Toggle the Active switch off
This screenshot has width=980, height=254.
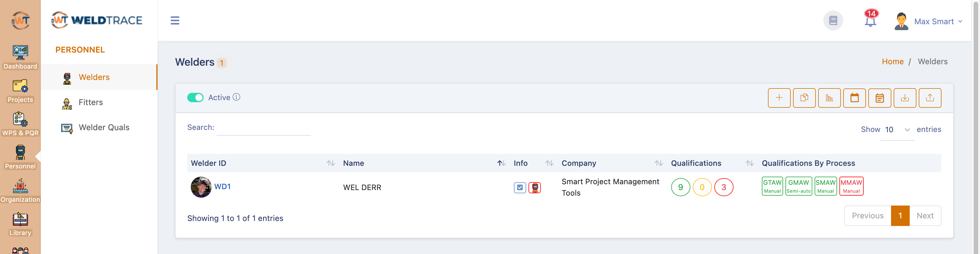195,98
